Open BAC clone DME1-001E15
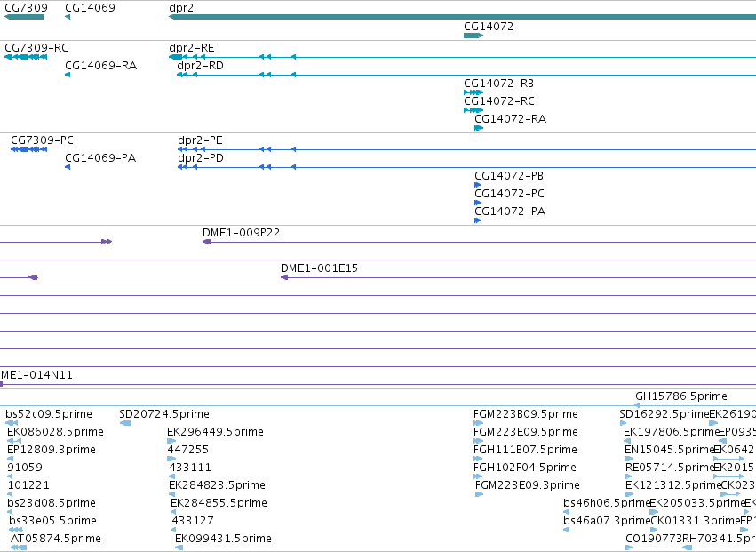This screenshot has width=756, height=552. click(319, 268)
